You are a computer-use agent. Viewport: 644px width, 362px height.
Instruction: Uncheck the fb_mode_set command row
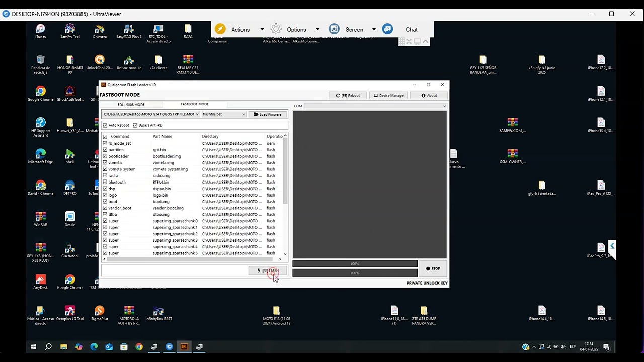pyautogui.click(x=105, y=143)
